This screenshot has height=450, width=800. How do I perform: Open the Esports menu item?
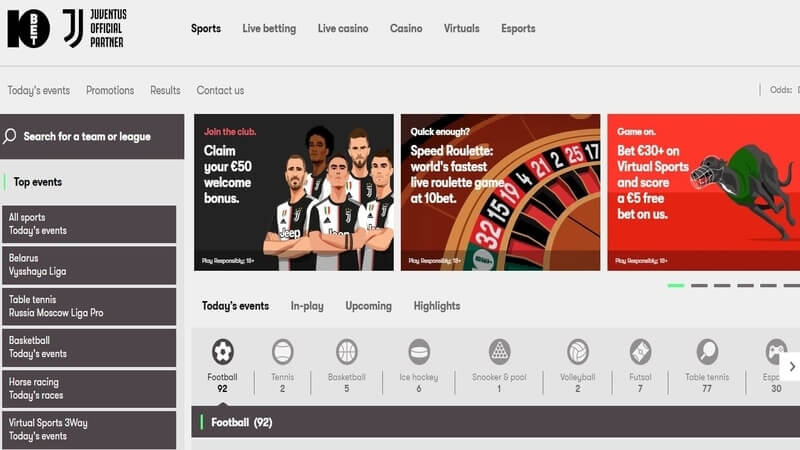(x=518, y=29)
